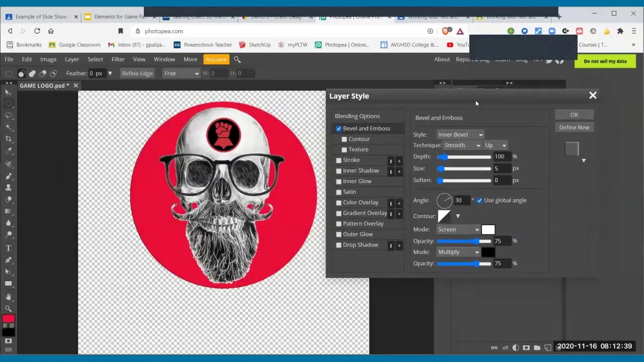
Task: Select the Zoom tool
Action: (8, 309)
